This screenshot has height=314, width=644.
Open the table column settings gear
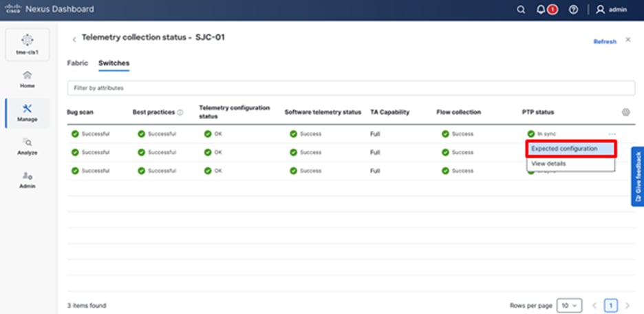point(626,112)
